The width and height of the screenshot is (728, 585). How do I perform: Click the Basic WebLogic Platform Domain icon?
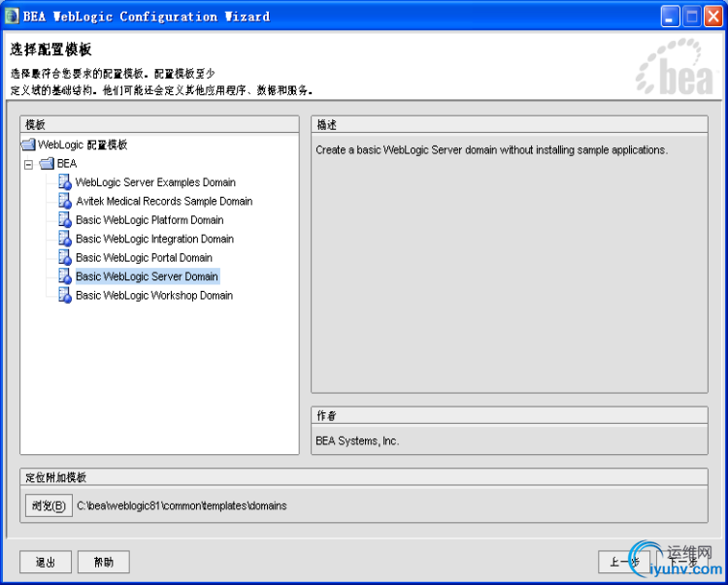pos(64,219)
